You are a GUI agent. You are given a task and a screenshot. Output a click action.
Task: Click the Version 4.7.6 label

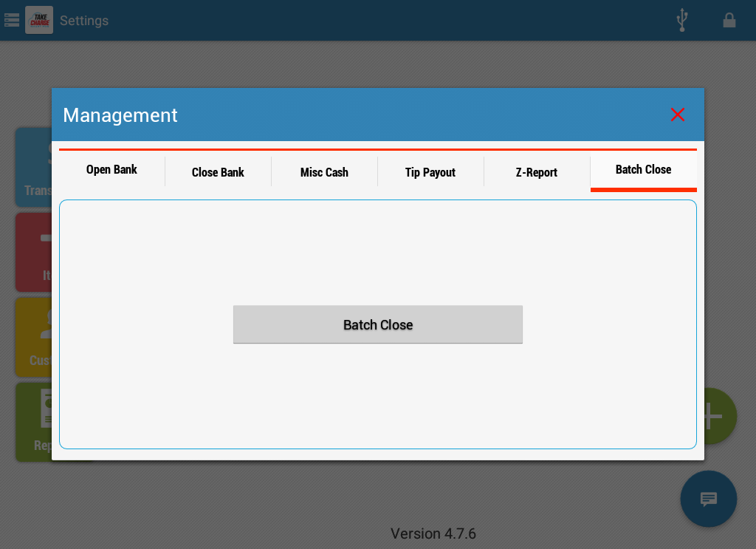point(433,533)
